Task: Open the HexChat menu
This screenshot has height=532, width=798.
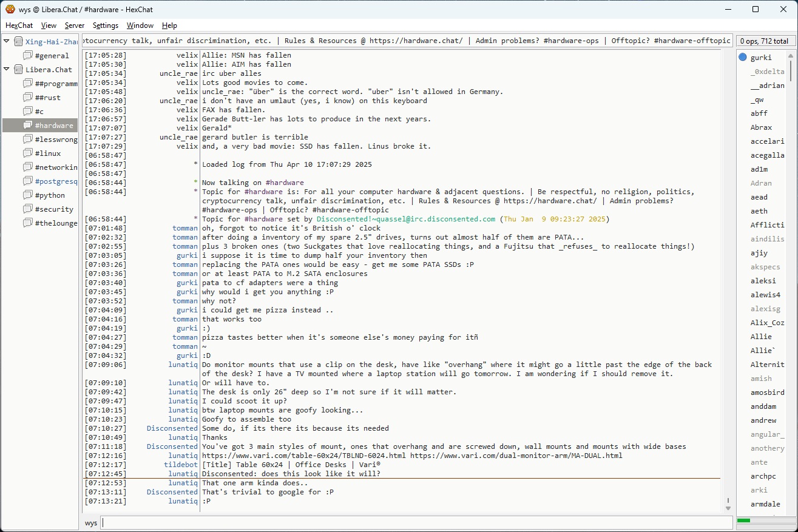Action: 19,25
